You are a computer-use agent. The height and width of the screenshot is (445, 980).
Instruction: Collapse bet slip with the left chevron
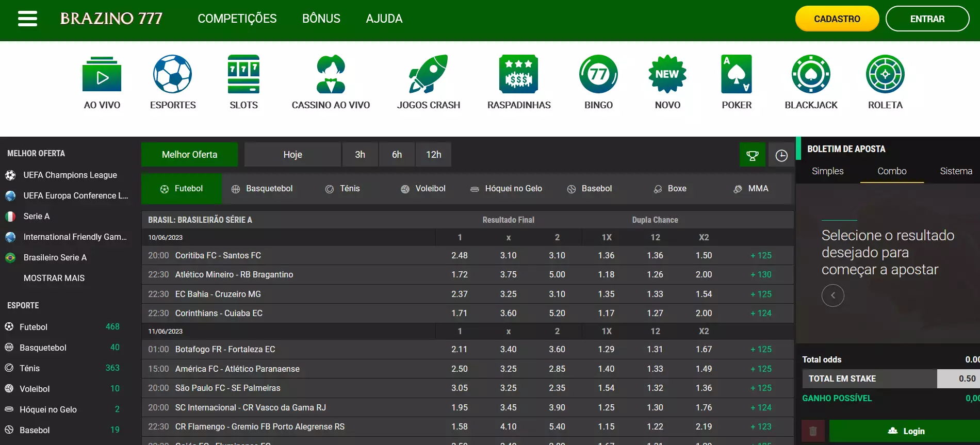point(832,295)
